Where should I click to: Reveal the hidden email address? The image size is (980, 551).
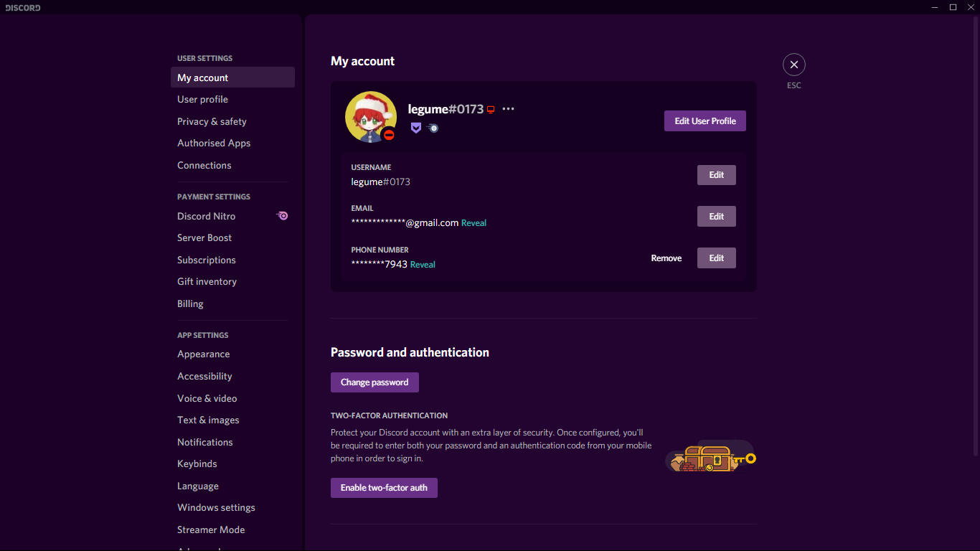pos(473,223)
